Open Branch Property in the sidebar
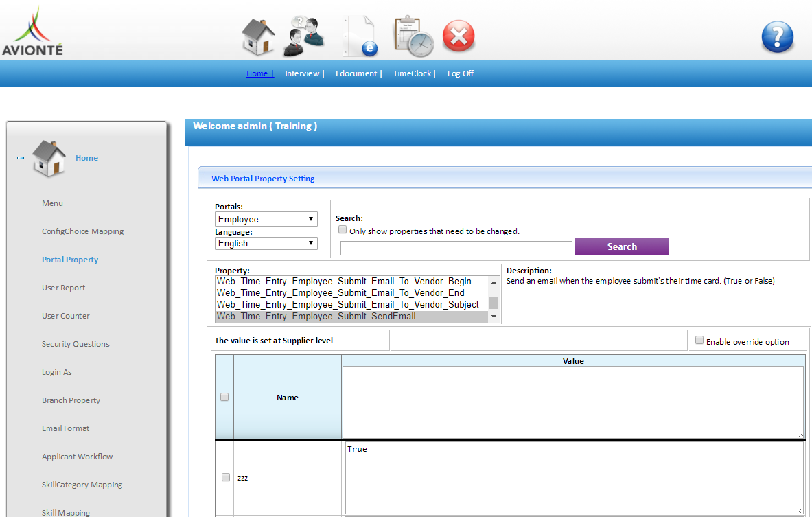This screenshot has height=517, width=812. coord(71,400)
